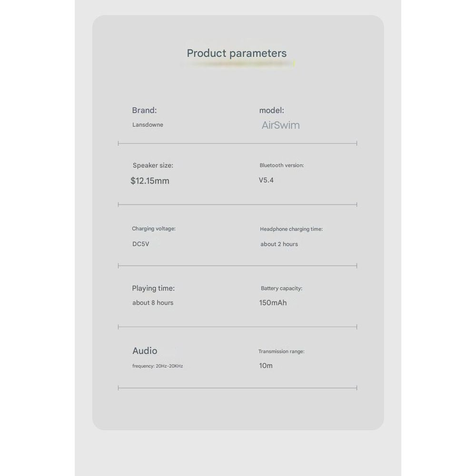
Task: Select the 150mAh capacity value
Action: point(273,303)
